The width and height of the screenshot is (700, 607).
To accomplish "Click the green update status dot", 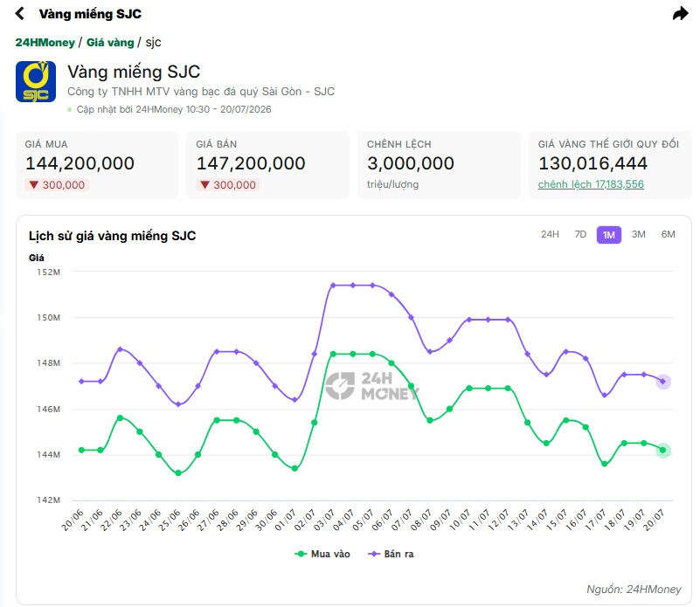I will point(69,109).
